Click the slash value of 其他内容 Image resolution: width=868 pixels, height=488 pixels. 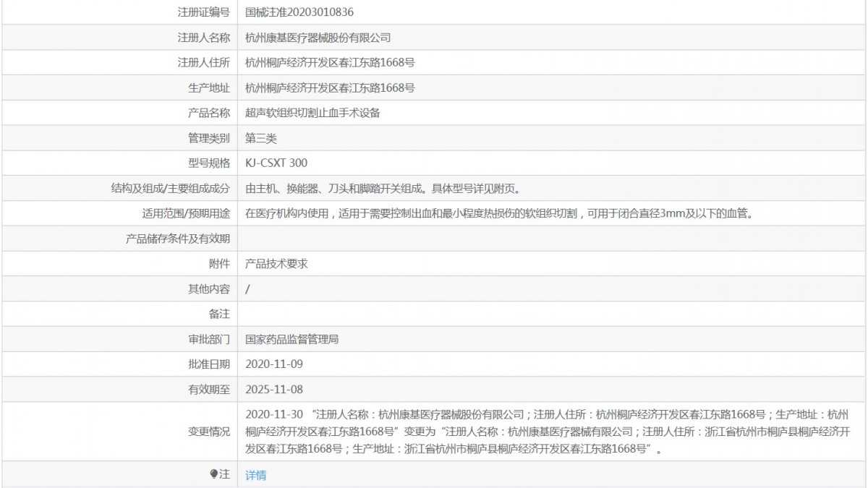pos(248,289)
